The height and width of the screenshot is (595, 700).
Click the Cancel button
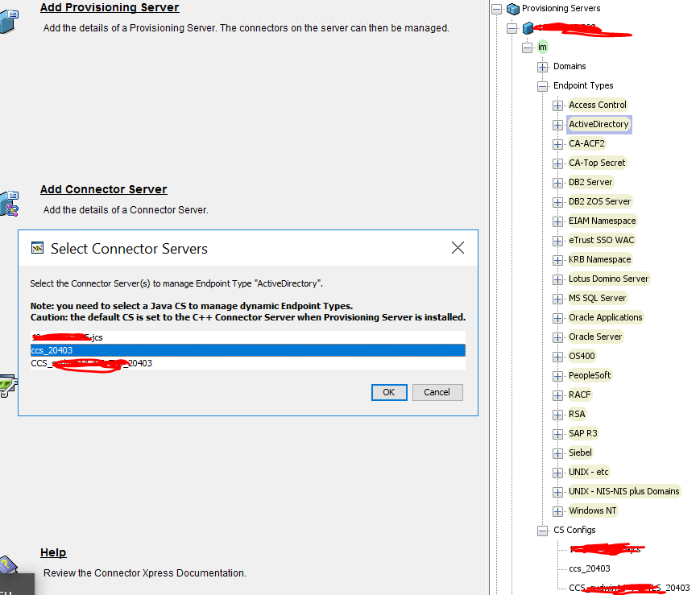[x=437, y=392]
